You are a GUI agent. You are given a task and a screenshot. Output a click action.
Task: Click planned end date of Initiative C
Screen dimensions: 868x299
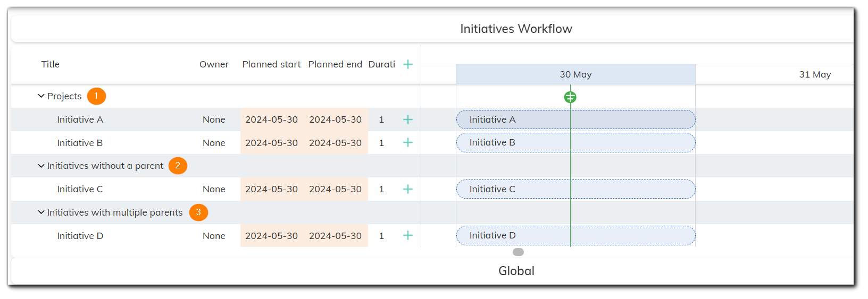coord(335,189)
